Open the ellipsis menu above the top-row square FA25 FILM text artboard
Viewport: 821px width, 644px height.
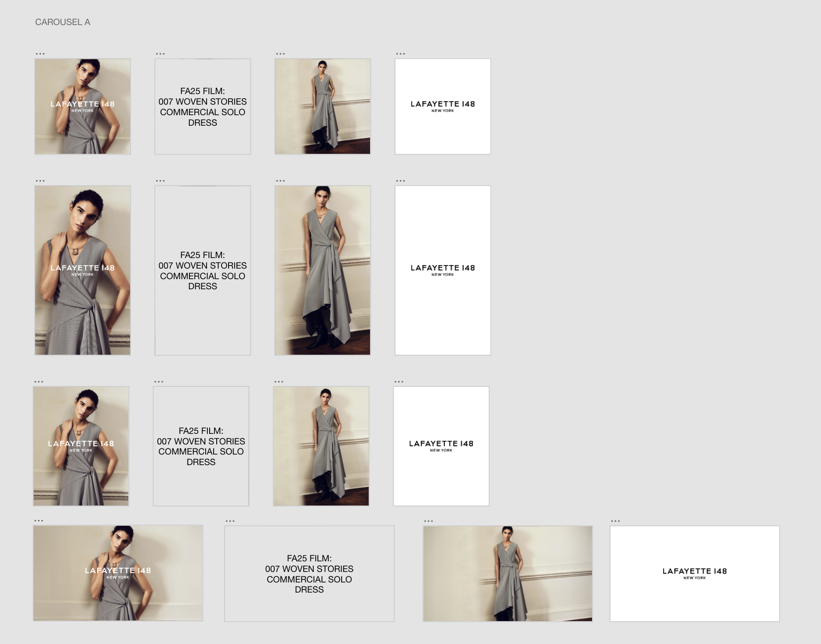160,54
